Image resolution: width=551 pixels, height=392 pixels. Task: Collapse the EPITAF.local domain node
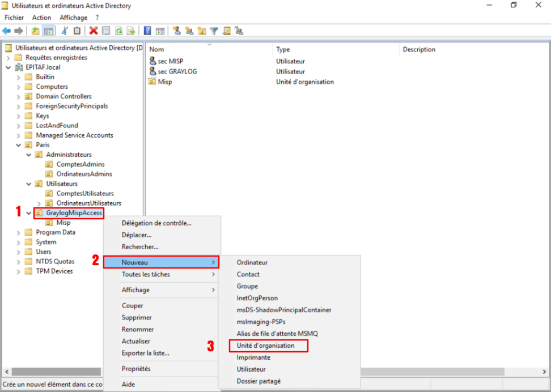pyautogui.click(x=8, y=67)
